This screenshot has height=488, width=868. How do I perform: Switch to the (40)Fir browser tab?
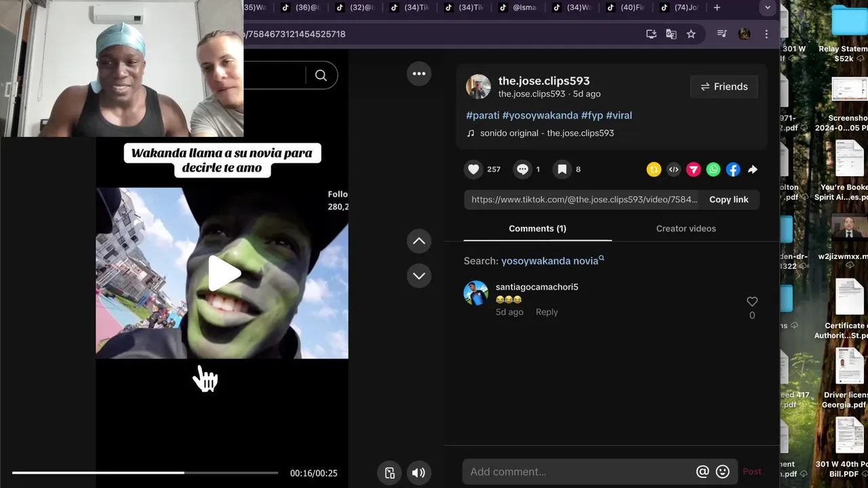pos(627,7)
